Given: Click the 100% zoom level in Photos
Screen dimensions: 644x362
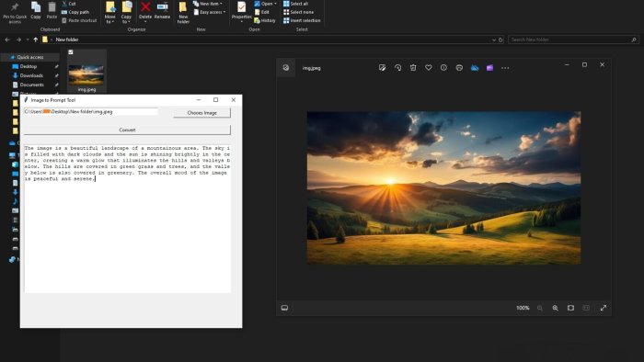Looking at the screenshot, I should click(x=523, y=308).
